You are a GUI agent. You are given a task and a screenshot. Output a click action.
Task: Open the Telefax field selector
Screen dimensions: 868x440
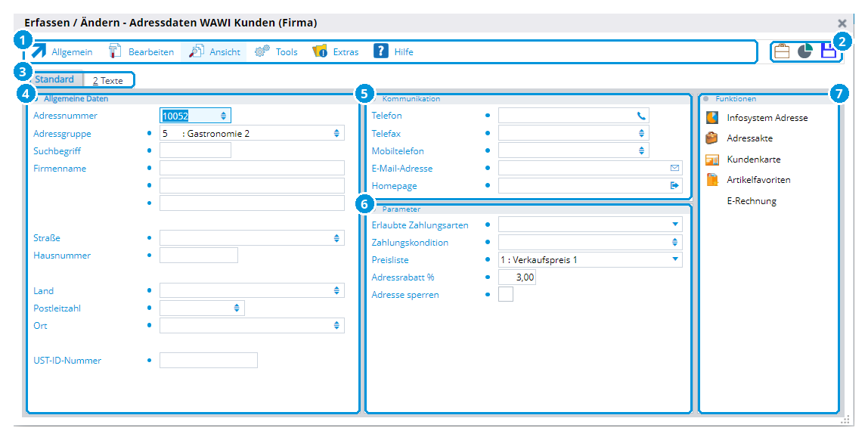[x=641, y=133]
